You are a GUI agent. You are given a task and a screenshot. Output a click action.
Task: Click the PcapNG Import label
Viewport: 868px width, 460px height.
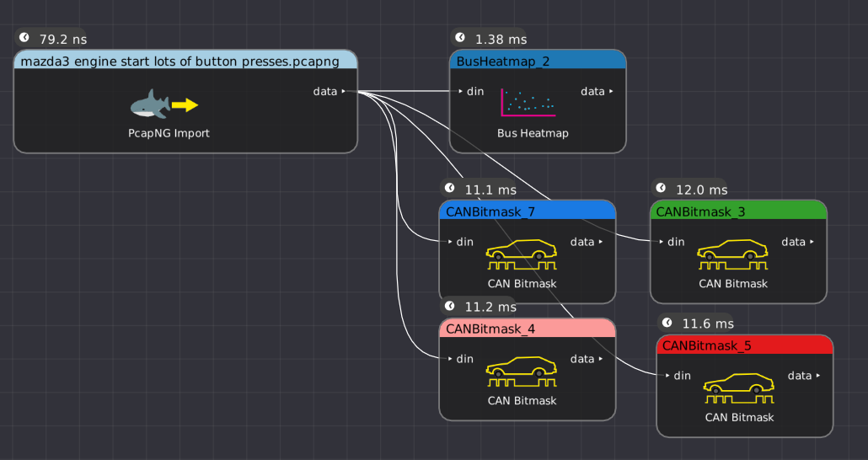tap(169, 133)
